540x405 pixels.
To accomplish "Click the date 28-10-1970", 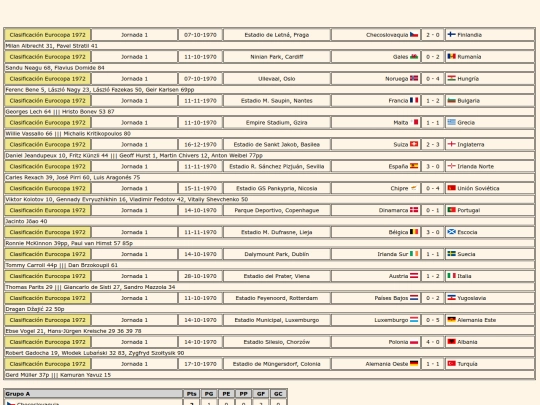I will [x=200, y=276].
